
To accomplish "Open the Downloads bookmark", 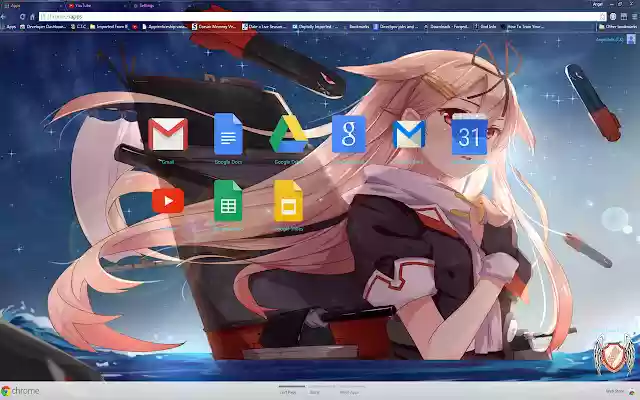I will click(x=447, y=27).
